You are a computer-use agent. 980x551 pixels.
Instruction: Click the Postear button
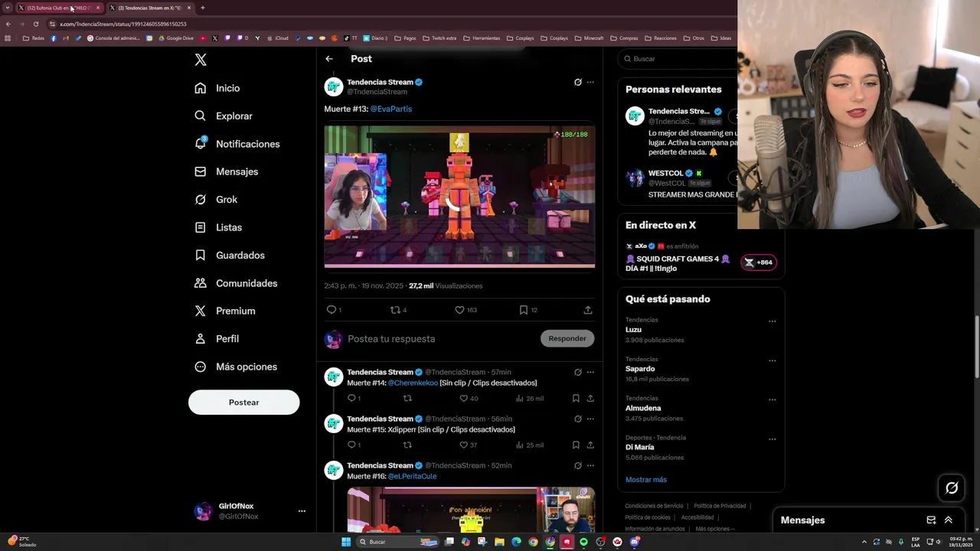coord(243,403)
